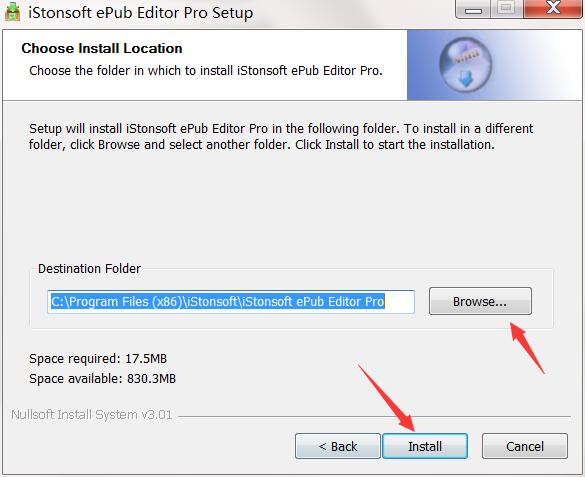Click the greyed-out maximize window button

pos(506,9)
